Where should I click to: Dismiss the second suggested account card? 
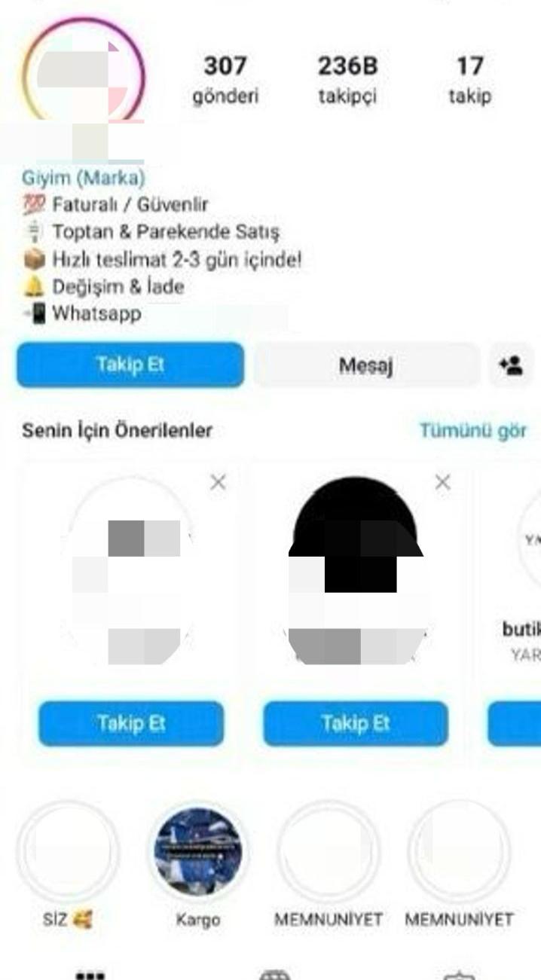tap(443, 482)
